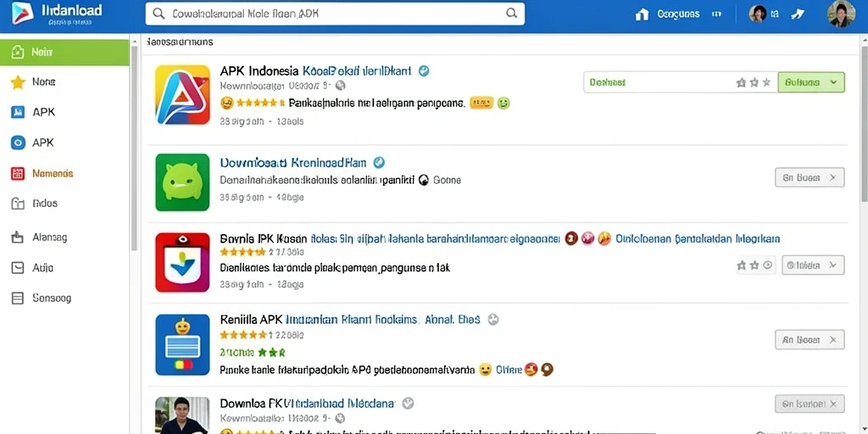Click grey badge next to Reniila APK title

tap(492, 320)
